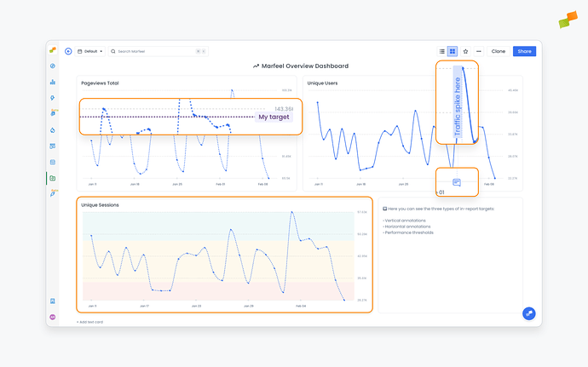Open the flame icon in the sidebar
588x367 pixels.
[53, 129]
